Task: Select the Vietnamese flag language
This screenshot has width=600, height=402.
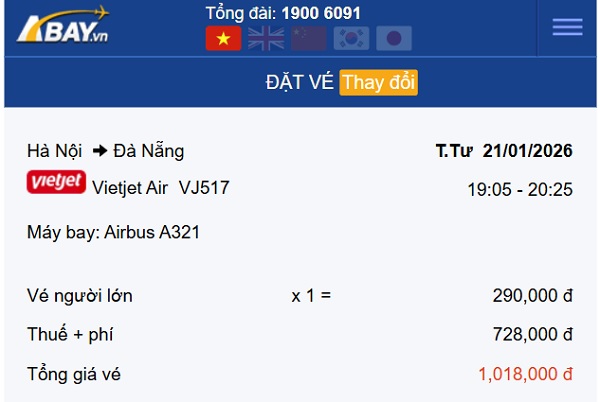Action: pos(223,38)
